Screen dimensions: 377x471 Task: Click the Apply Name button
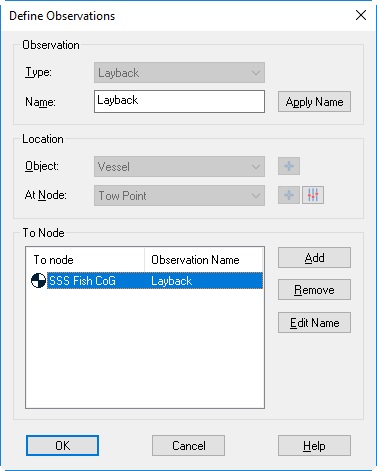314,102
